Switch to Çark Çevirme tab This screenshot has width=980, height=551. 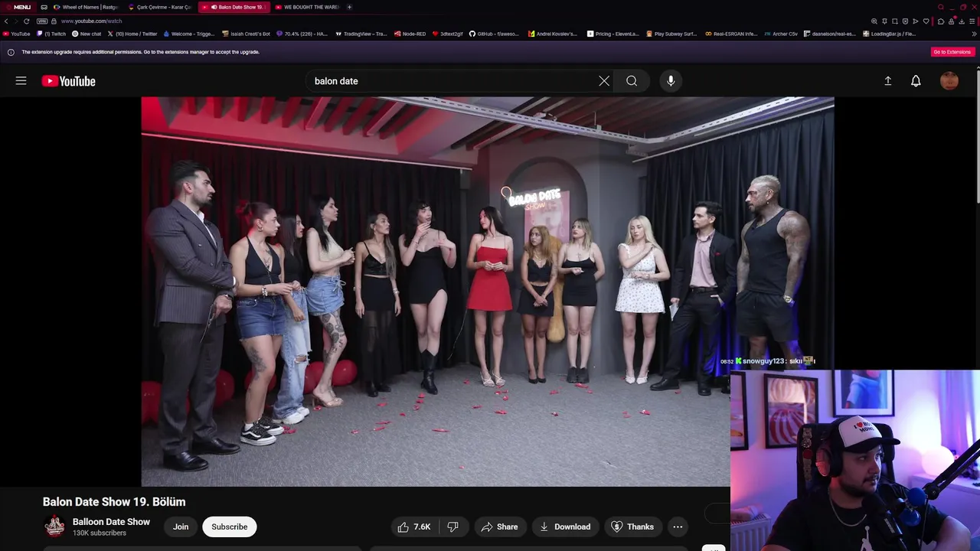tap(159, 7)
